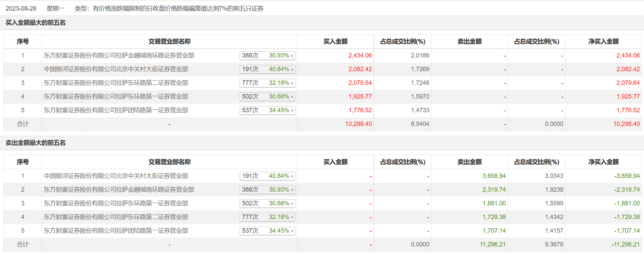
Task: Click the 合计 label in the sell table
Action: point(23,244)
